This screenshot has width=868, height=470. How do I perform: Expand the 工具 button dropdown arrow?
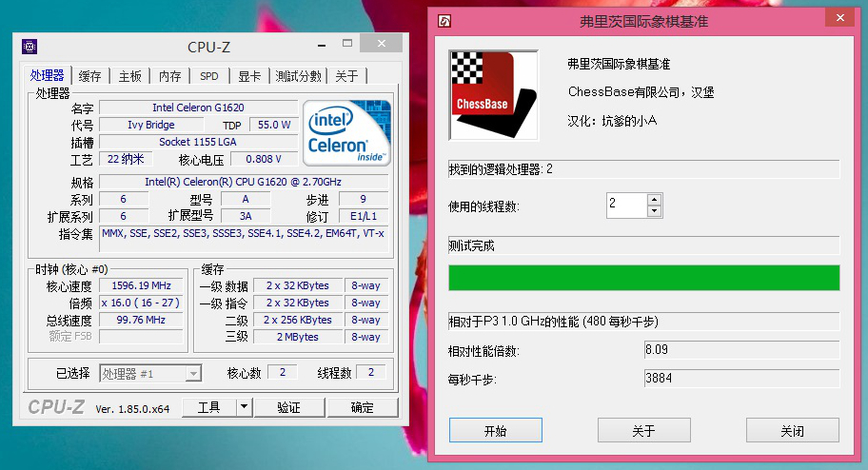tap(244, 407)
